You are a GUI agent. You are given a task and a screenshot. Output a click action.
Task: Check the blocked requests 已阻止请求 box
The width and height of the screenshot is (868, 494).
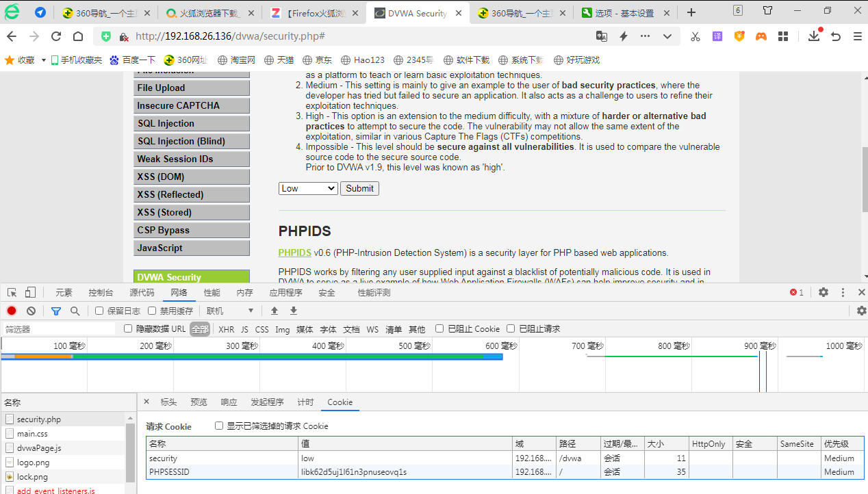point(511,328)
